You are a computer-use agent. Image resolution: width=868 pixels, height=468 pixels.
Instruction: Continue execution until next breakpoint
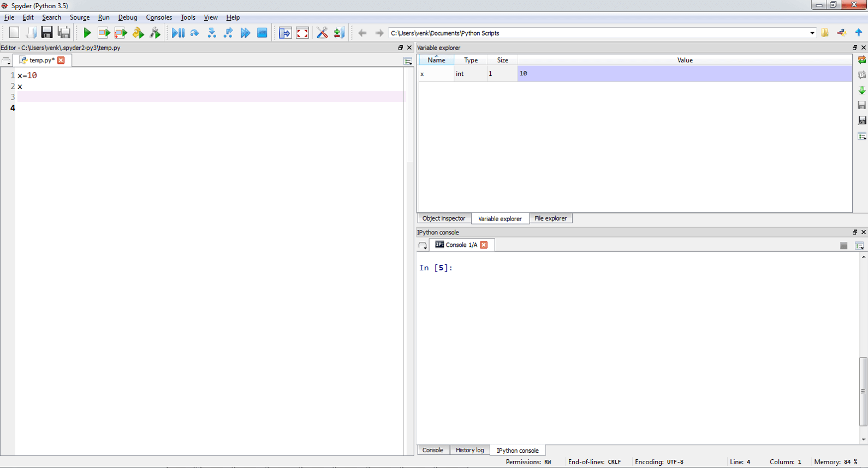click(246, 33)
